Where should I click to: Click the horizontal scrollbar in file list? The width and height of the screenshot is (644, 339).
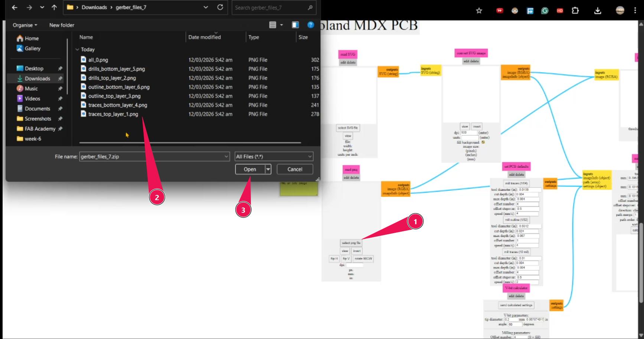click(x=190, y=143)
